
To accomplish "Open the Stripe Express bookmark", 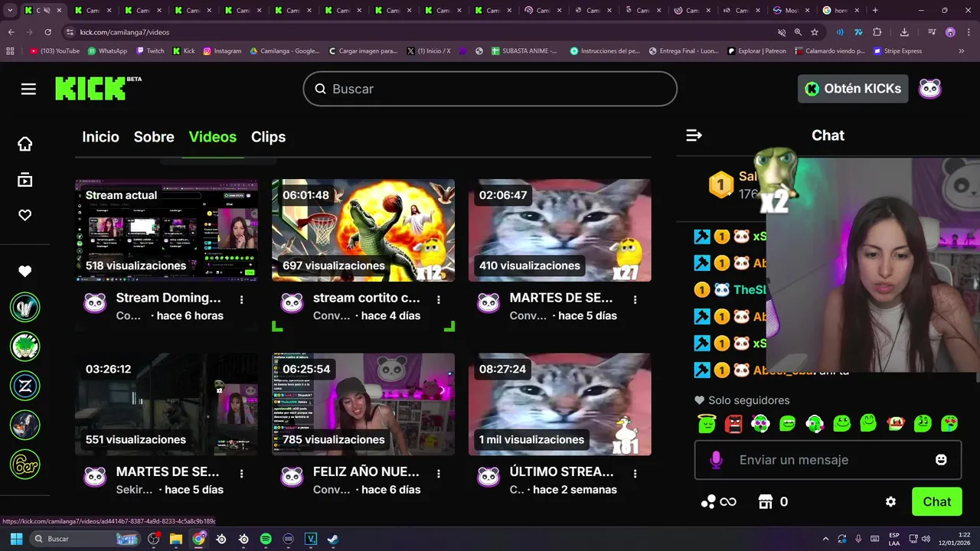I will click(x=897, y=51).
